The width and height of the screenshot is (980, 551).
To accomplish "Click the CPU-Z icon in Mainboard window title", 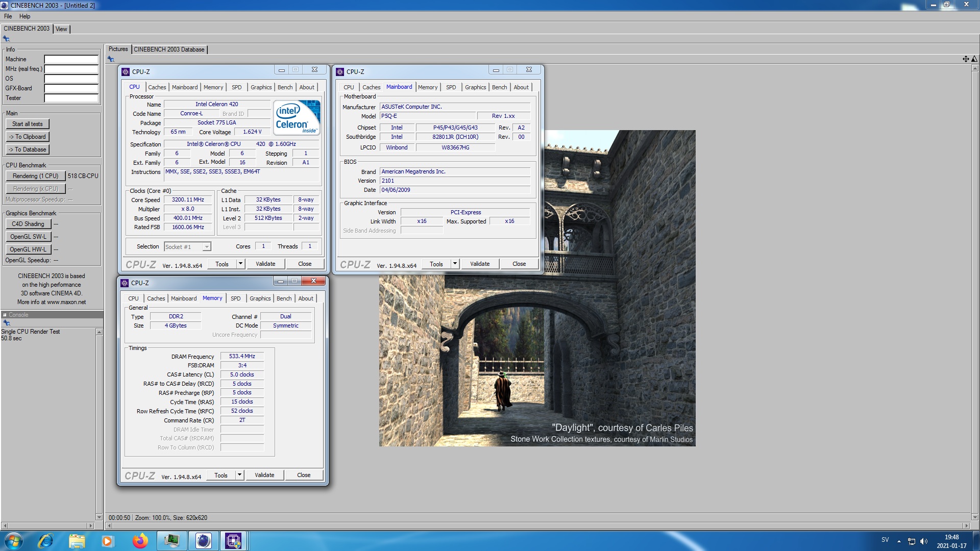I will (x=340, y=71).
